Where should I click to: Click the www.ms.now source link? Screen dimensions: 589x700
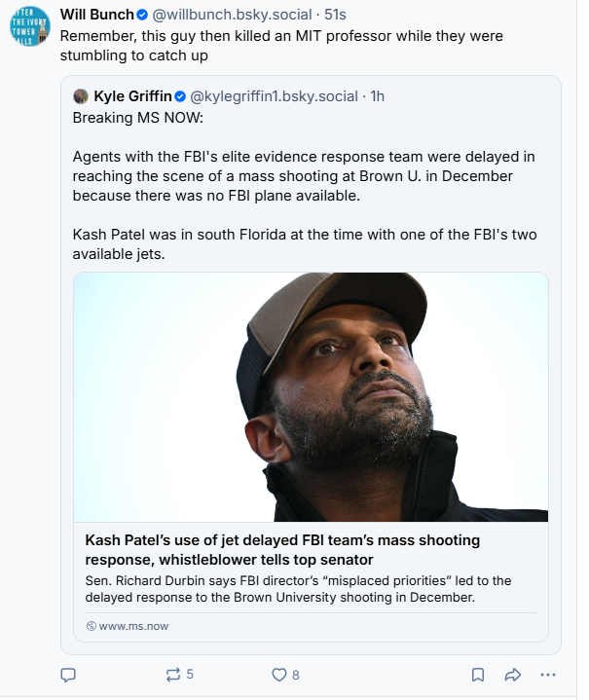click(133, 626)
